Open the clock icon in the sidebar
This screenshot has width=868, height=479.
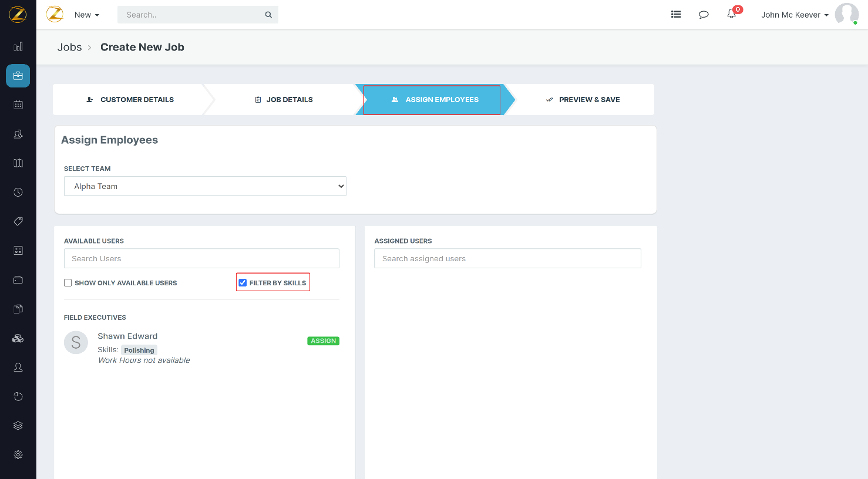point(18,192)
